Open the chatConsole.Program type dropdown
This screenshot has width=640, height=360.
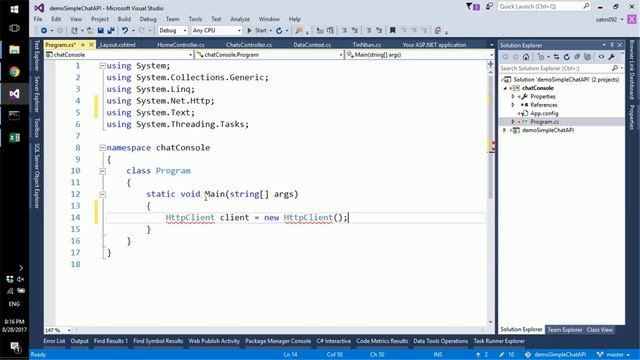(x=269, y=55)
